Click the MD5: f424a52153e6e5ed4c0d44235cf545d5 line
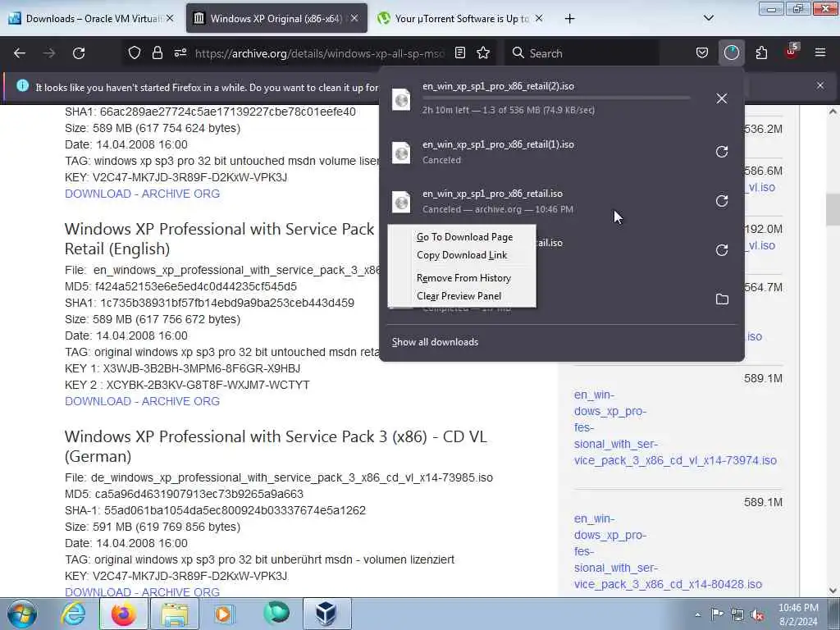840x630 pixels. [180, 286]
